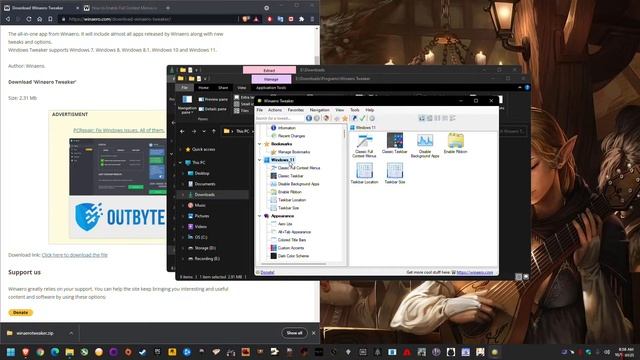
Task: Click 'Click here to download the file' link
Action: 74,255
